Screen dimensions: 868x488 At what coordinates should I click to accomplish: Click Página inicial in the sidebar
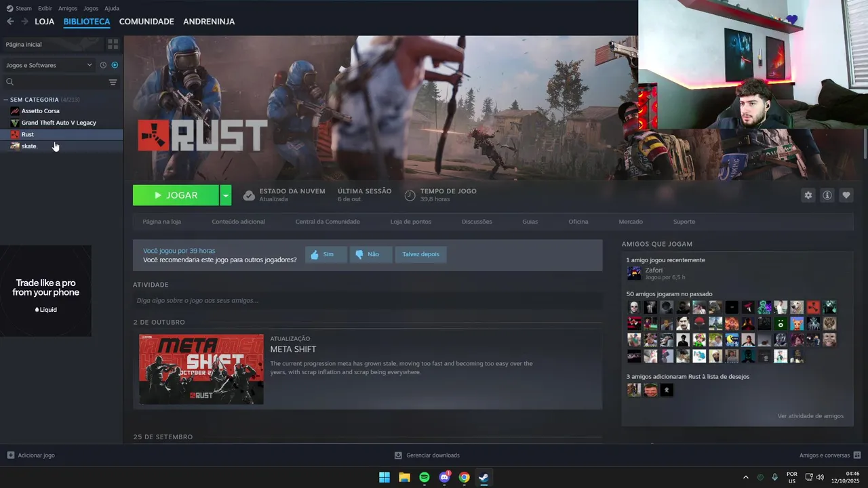pyautogui.click(x=52, y=44)
